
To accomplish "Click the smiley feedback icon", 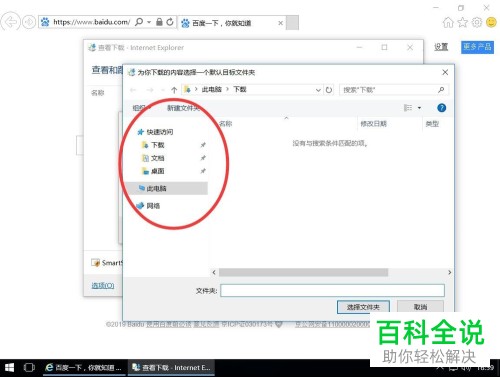I will (x=491, y=22).
